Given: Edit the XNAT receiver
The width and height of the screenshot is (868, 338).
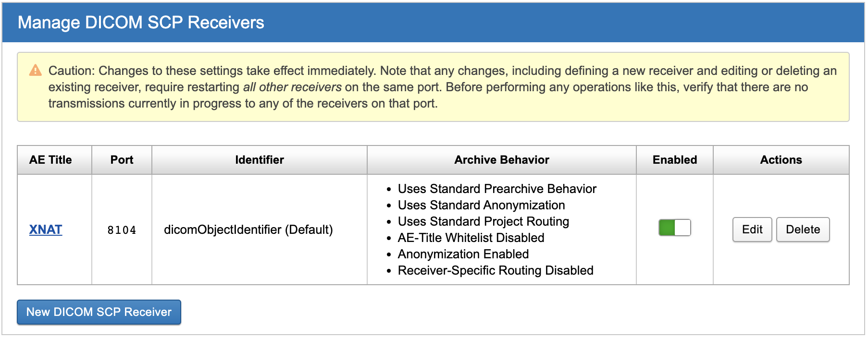Looking at the screenshot, I should 752,229.
